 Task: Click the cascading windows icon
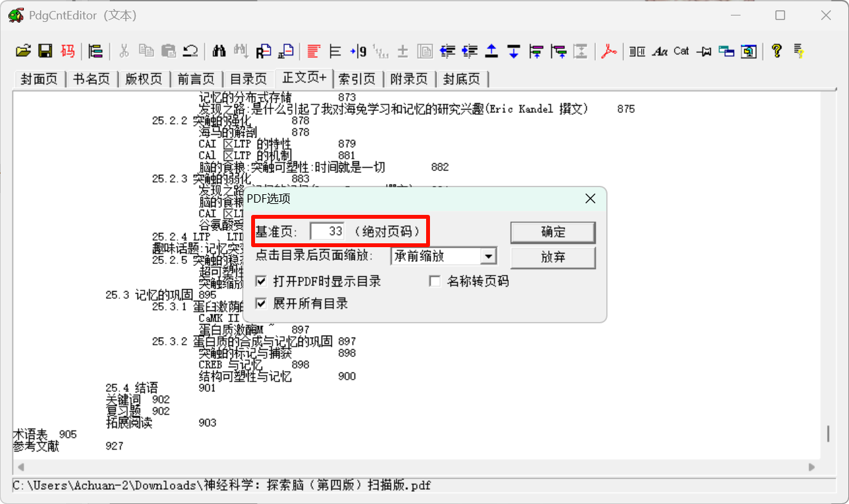click(x=726, y=51)
